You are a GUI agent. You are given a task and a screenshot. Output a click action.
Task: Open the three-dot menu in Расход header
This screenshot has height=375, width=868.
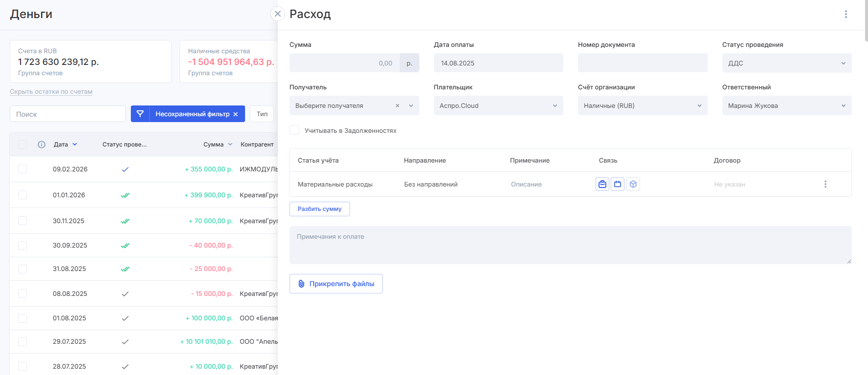(x=846, y=14)
